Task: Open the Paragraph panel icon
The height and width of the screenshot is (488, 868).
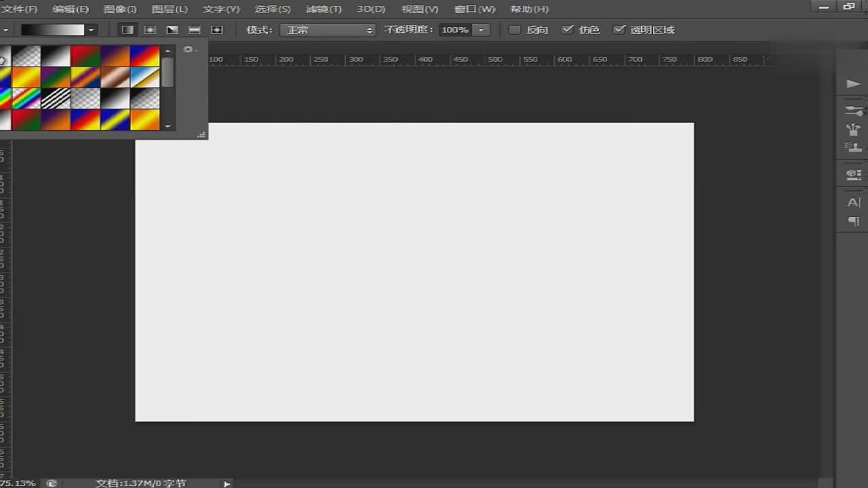Action: pos(853,221)
